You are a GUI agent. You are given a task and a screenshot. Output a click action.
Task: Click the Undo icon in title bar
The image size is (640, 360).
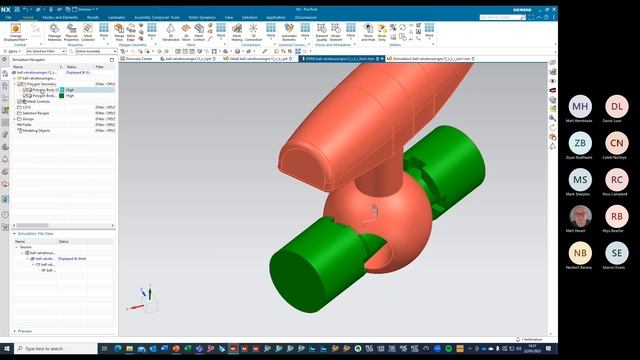(25, 9)
